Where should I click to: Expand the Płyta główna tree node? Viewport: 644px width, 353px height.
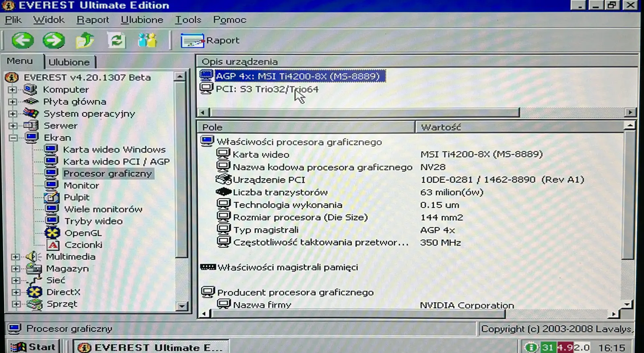coord(12,101)
